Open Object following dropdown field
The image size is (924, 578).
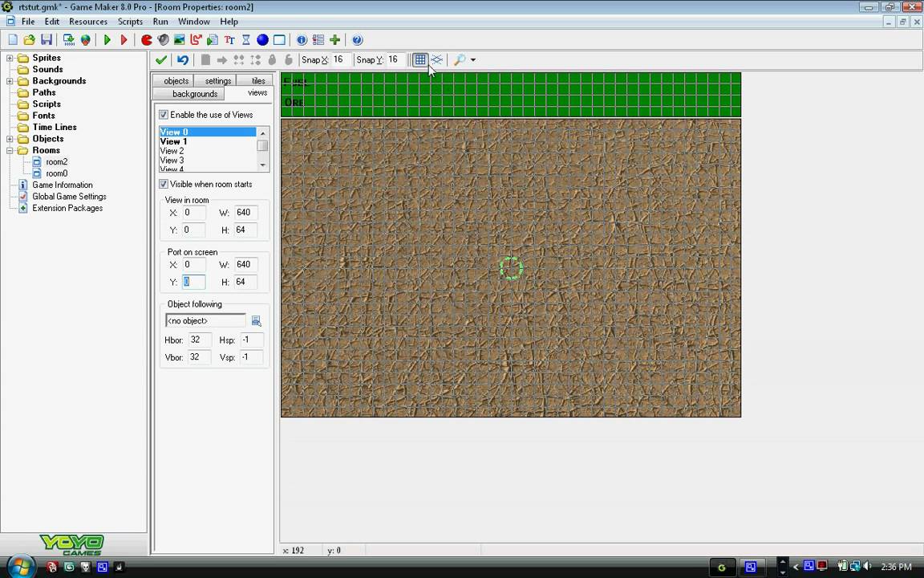(205, 321)
